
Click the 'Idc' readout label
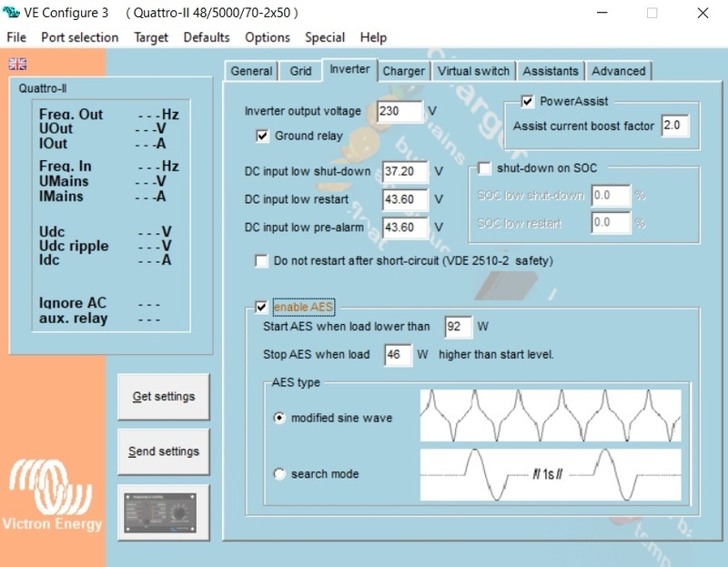(x=49, y=259)
